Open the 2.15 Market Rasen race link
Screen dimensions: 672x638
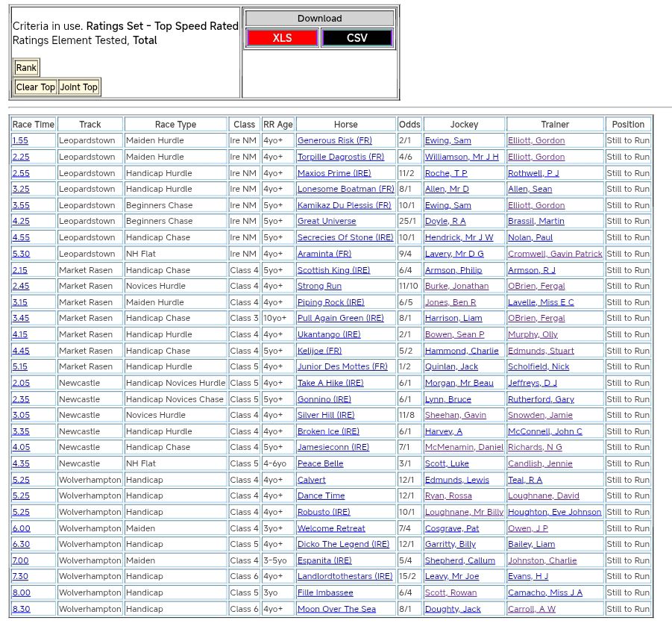pyautogui.click(x=20, y=270)
